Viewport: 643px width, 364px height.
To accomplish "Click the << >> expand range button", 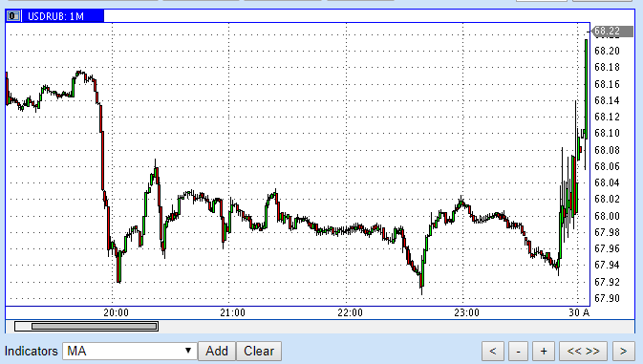I will [583, 352].
